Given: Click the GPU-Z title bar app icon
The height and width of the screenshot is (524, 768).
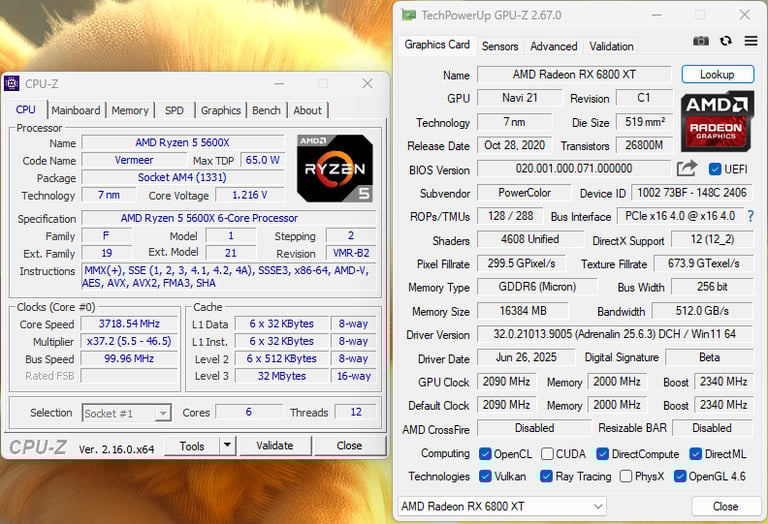Looking at the screenshot, I should (409, 15).
